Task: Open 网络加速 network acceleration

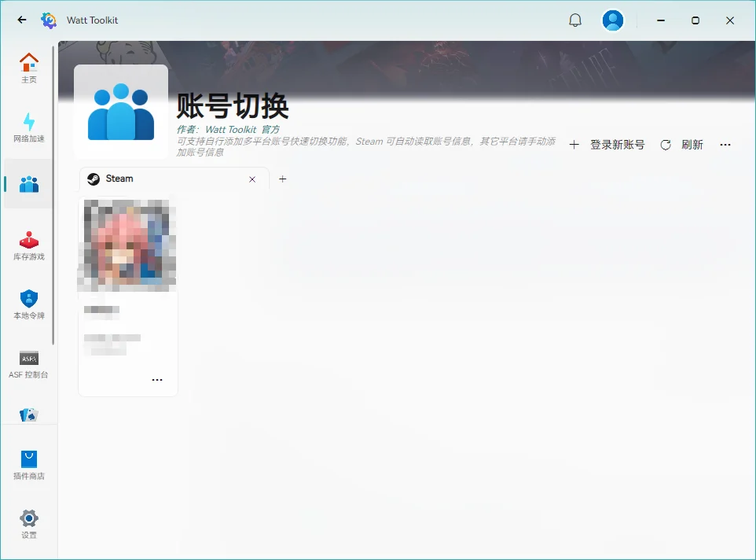Action: tap(29, 127)
